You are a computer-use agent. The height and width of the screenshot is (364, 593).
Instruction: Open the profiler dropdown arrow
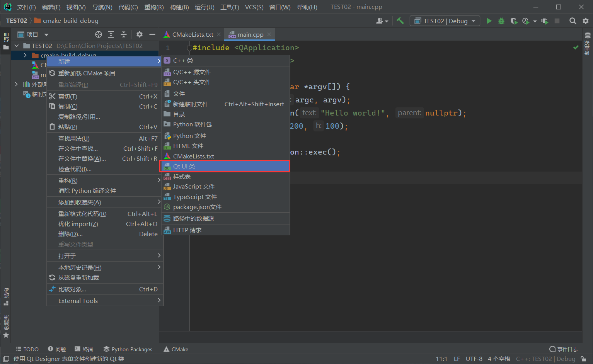535,20
